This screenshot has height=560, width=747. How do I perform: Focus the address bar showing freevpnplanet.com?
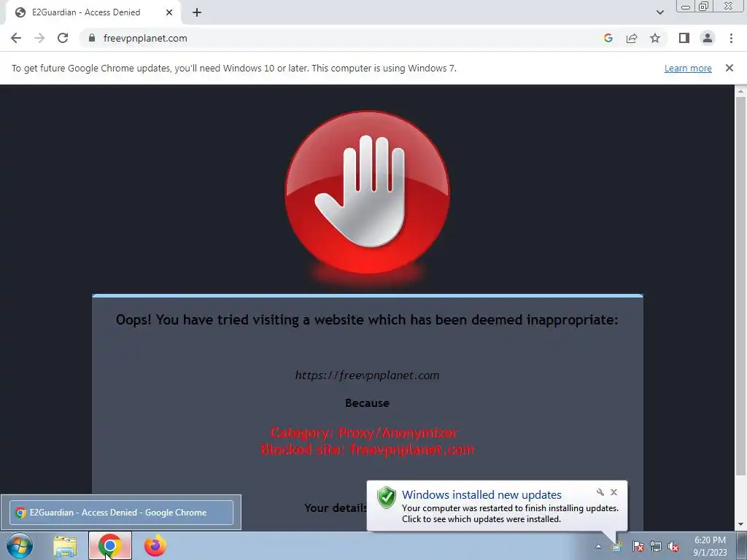[343, 38]
